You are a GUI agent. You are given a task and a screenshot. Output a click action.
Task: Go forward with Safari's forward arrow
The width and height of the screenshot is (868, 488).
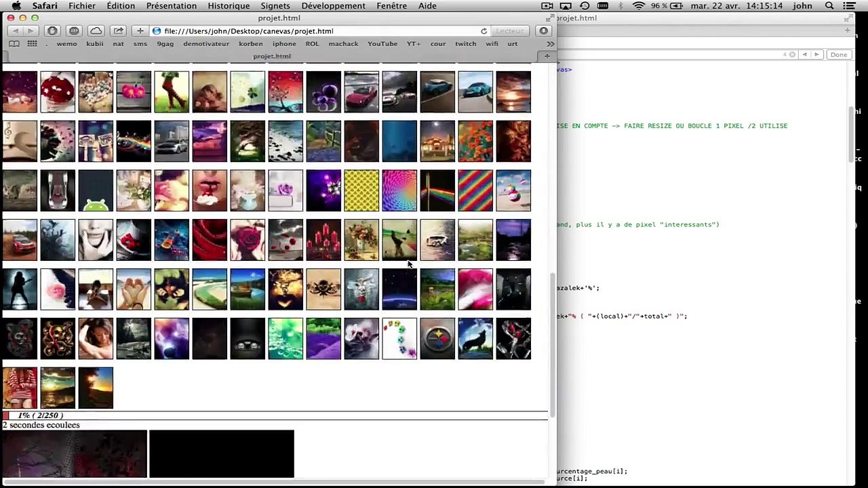[x=31, y=31]
